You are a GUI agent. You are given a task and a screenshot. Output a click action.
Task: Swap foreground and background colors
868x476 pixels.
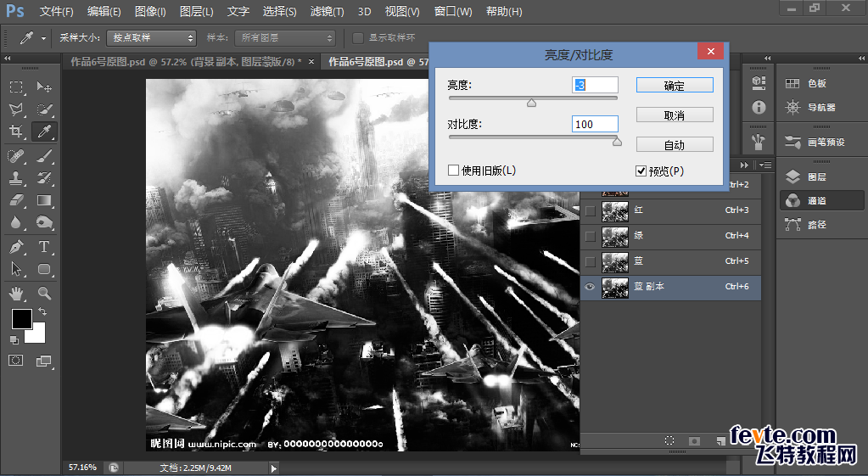(x=42, y=311)
